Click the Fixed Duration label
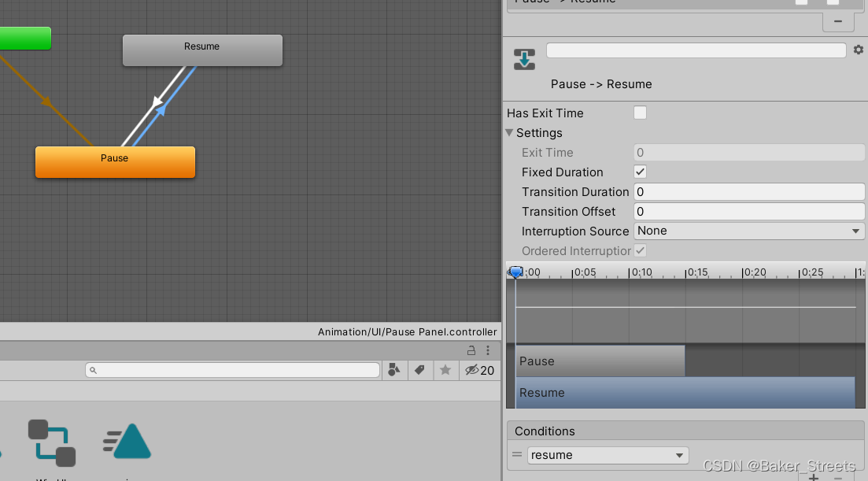 click(x=563, y=172)
